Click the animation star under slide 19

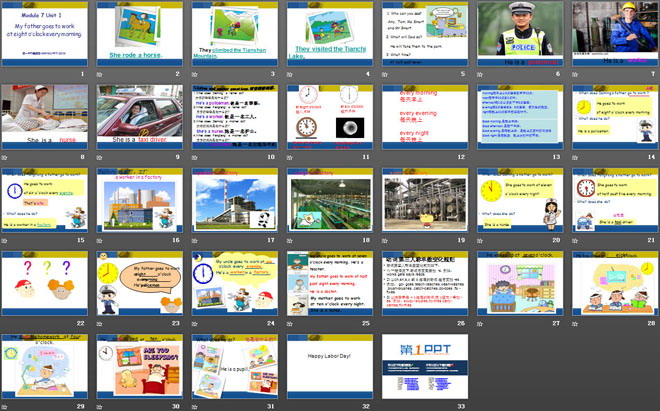pyautogui.click(x=385, y=240)
